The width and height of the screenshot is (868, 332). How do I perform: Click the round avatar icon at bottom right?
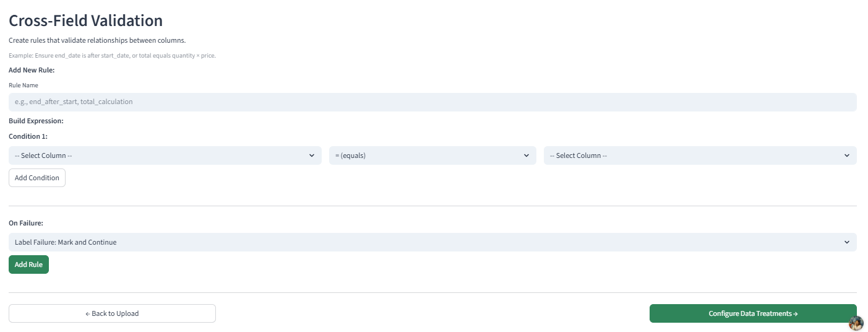[856, 323]
